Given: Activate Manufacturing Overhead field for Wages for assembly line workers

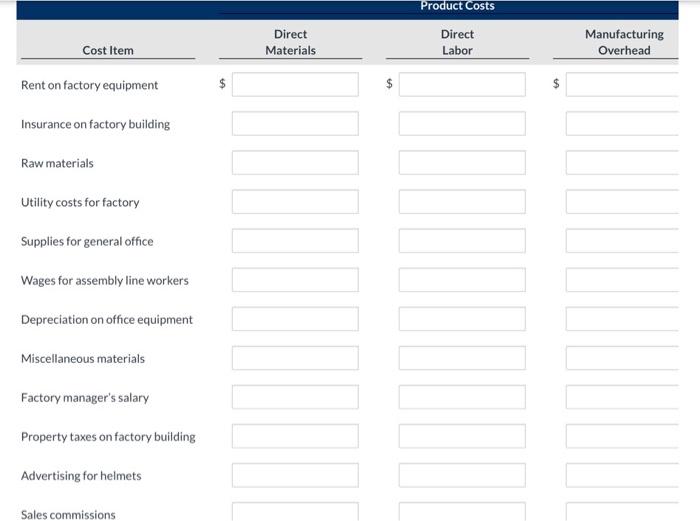Looking at the screenshot, I should coord(622,280).
